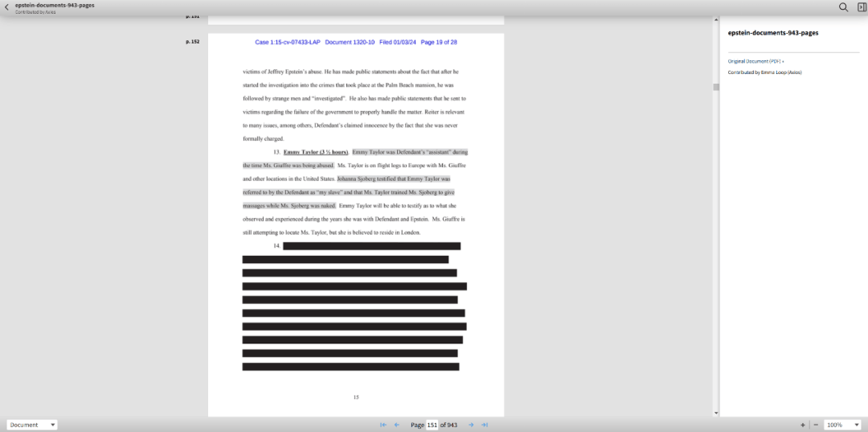Jump to the last page
Viewport: 868px width, 432px height.
[485, 425]
